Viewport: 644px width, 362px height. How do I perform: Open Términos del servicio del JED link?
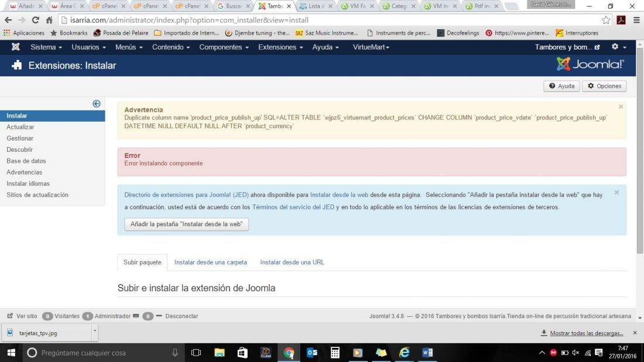coord(293,207)
